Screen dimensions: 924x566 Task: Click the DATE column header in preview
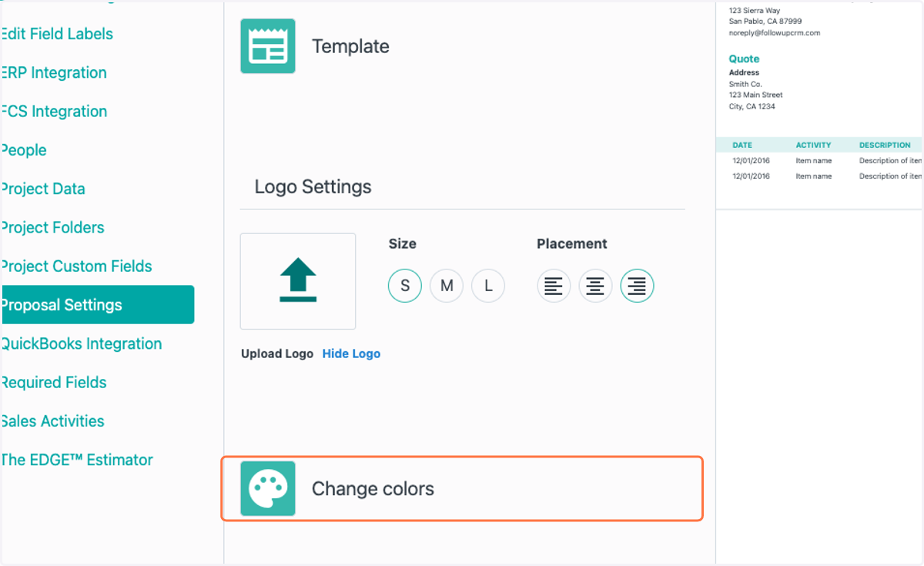[x=742, y=145]
